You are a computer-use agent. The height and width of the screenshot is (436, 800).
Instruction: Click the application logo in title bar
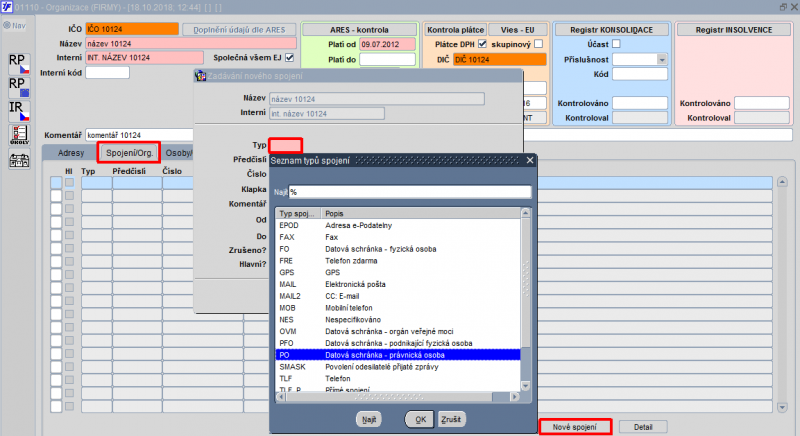pos(7,7)
